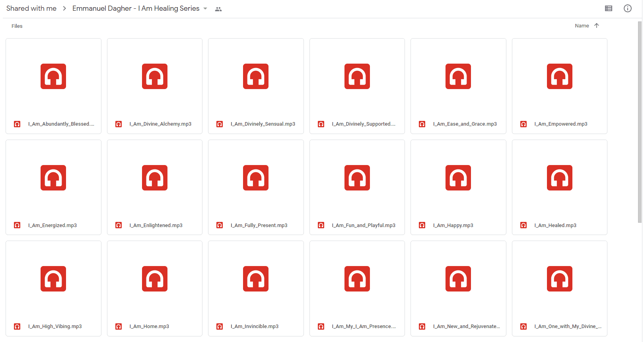Reverse sort direction arrow next to Name
644x342 pixels.
pyautogui.click(x=596, y=25)
